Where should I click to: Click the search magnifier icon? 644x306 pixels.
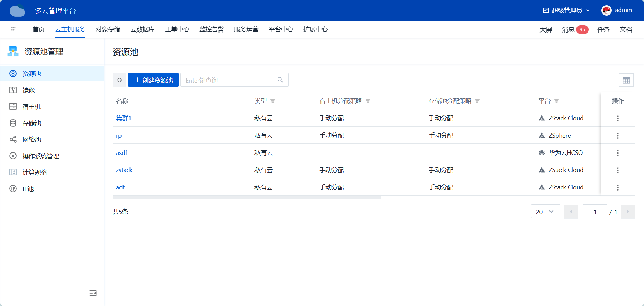280,80
